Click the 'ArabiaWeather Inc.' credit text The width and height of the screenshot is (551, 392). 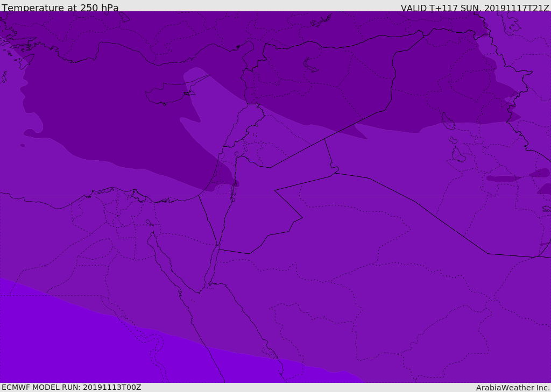click(512, 388)
